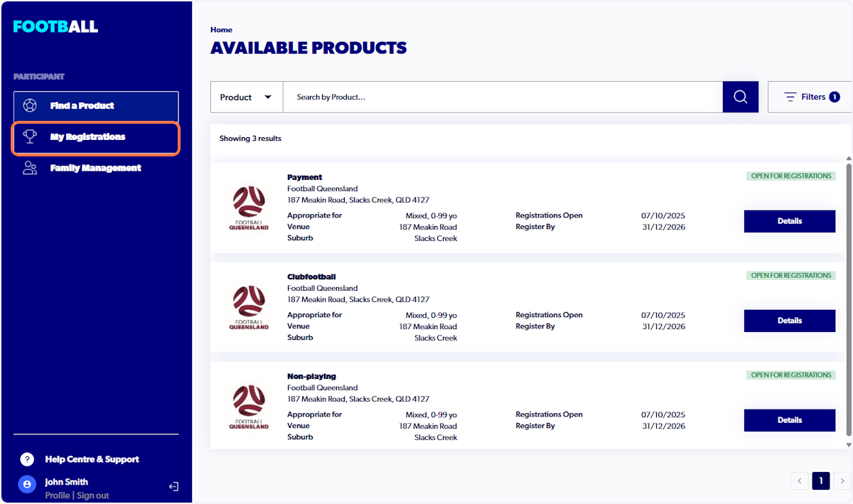View Details for the Payment product
This screenshot has width=853, height=504.
coord(790,221)
